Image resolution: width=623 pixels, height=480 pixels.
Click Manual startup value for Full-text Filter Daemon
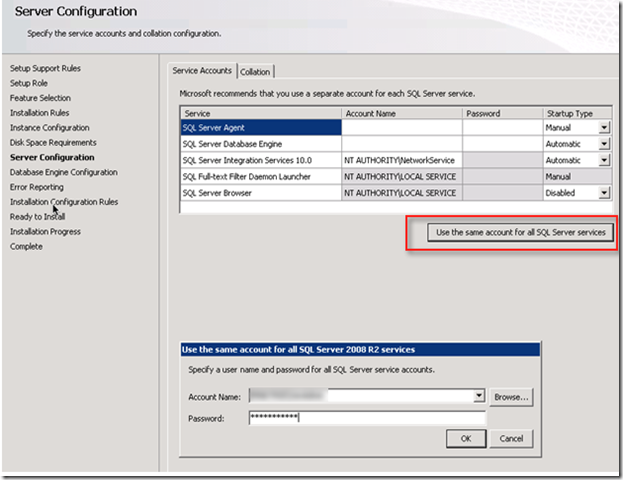577,176
